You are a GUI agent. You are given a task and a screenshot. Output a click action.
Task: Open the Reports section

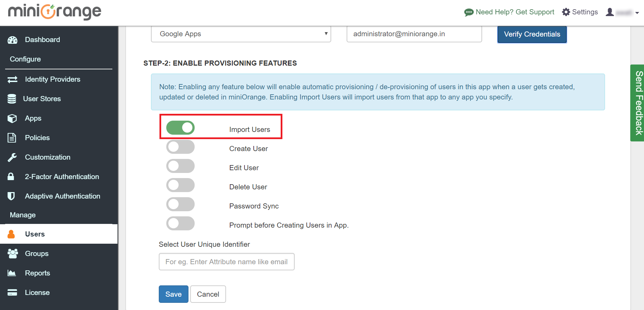coord(38,273)
